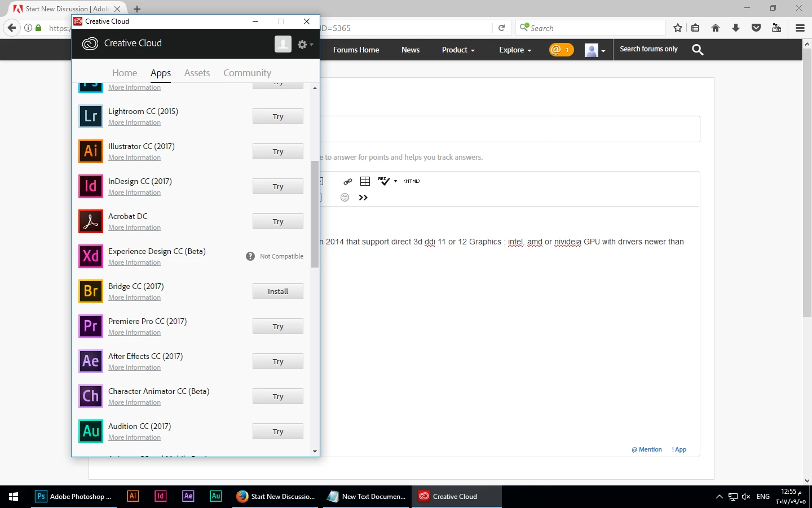Try Audition CC (2017)

point(278,431)
